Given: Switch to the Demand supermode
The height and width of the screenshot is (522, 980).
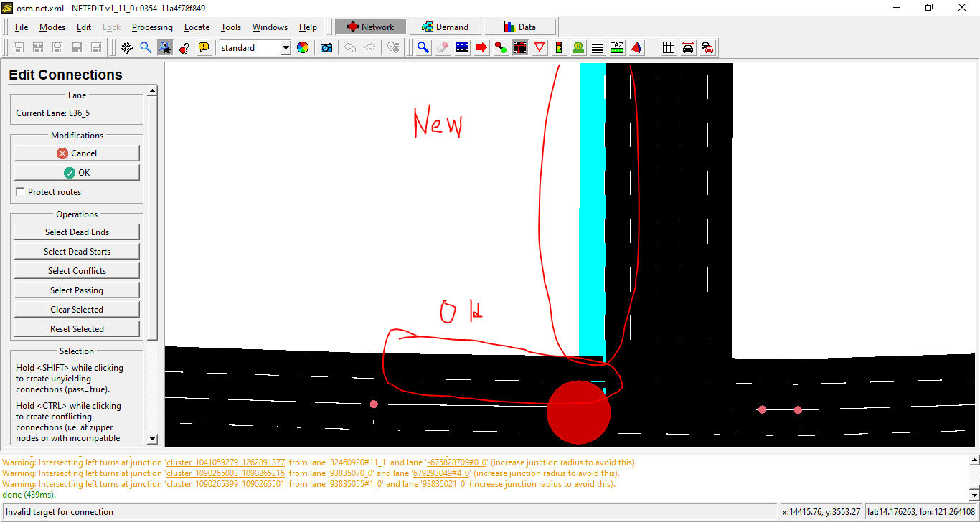Looking at the screenshot, I should (445, 27).
